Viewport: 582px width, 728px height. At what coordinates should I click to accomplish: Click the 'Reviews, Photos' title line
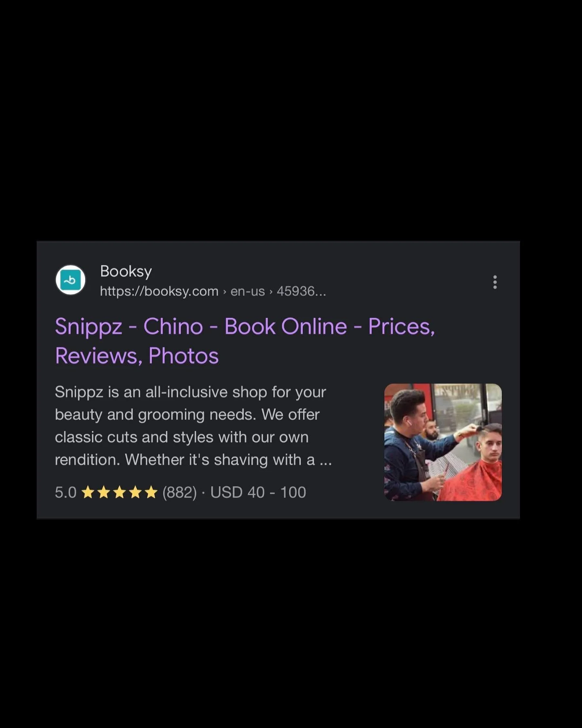coord(137,356)
